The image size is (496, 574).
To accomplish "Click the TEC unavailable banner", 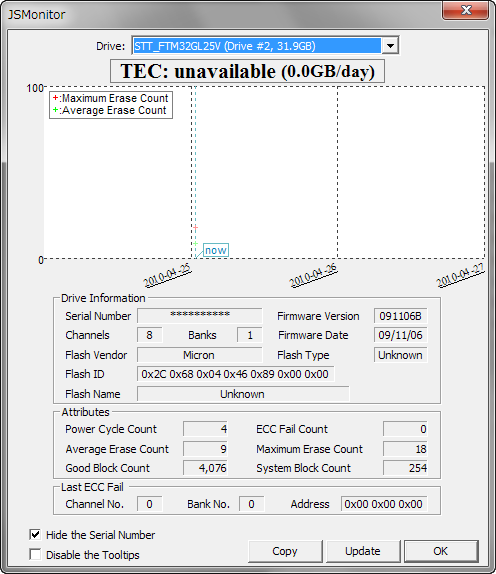I will (x=247, y=71).
